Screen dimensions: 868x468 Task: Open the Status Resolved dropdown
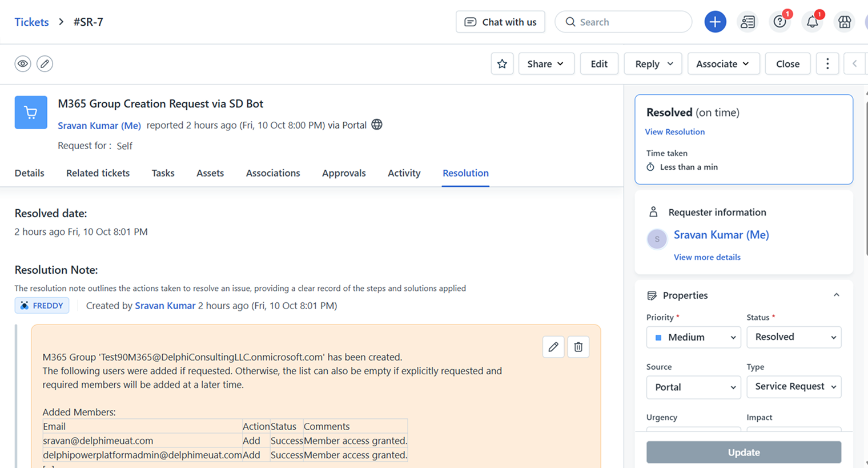pyautogui.click(x=794, y=337)
